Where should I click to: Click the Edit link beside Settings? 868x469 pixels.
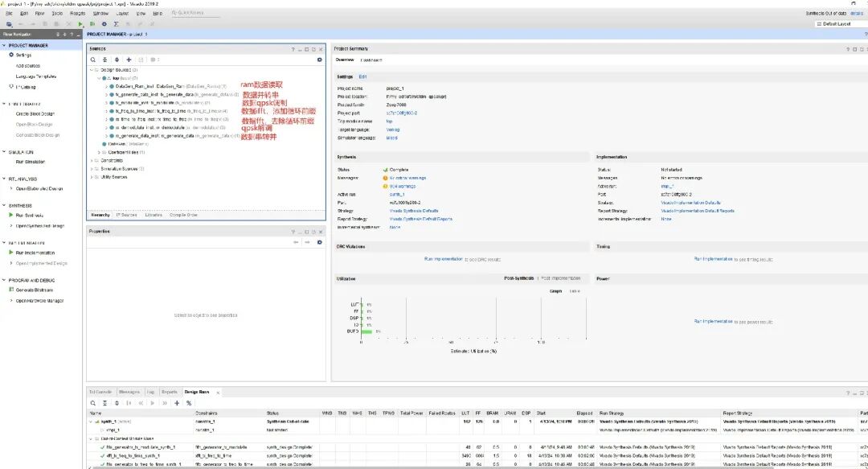[362, 76]
